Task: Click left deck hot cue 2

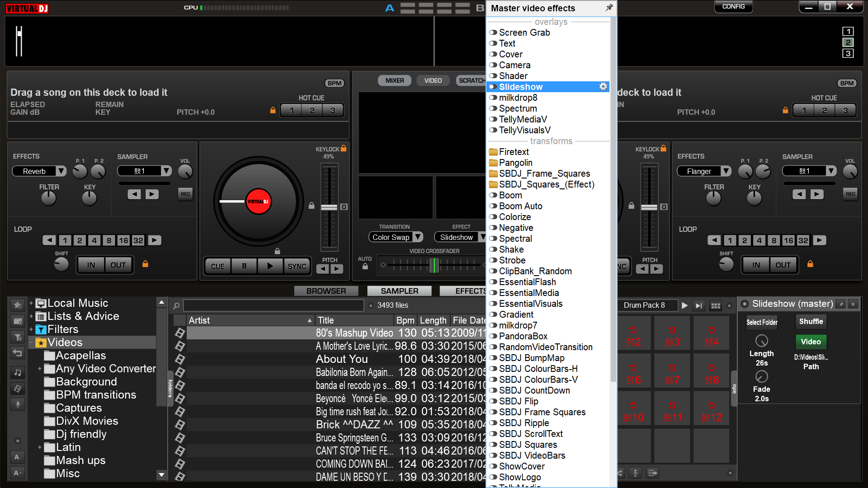Action: (312, 110)
